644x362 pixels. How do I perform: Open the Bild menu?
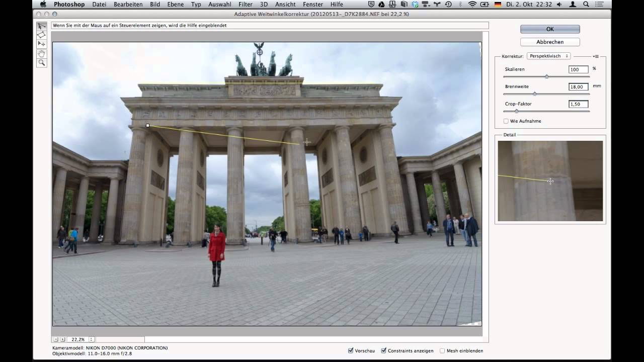(x=155, y=4)
